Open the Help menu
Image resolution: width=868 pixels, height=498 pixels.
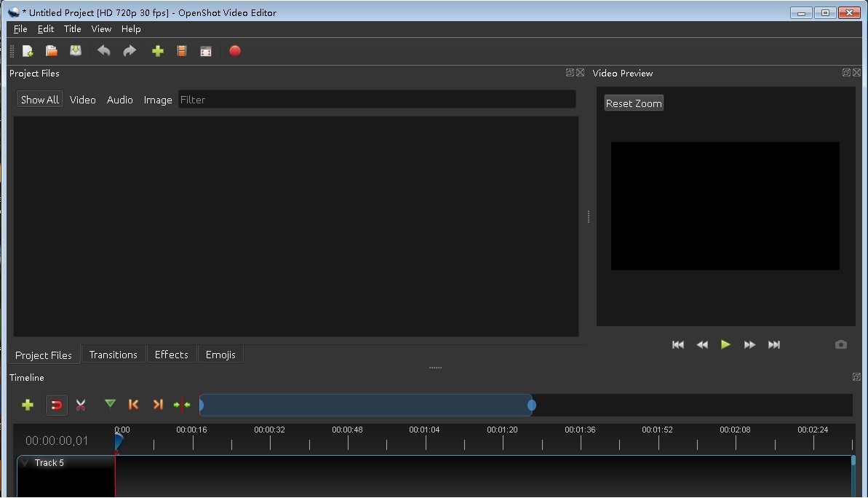[x=131, y=29]
